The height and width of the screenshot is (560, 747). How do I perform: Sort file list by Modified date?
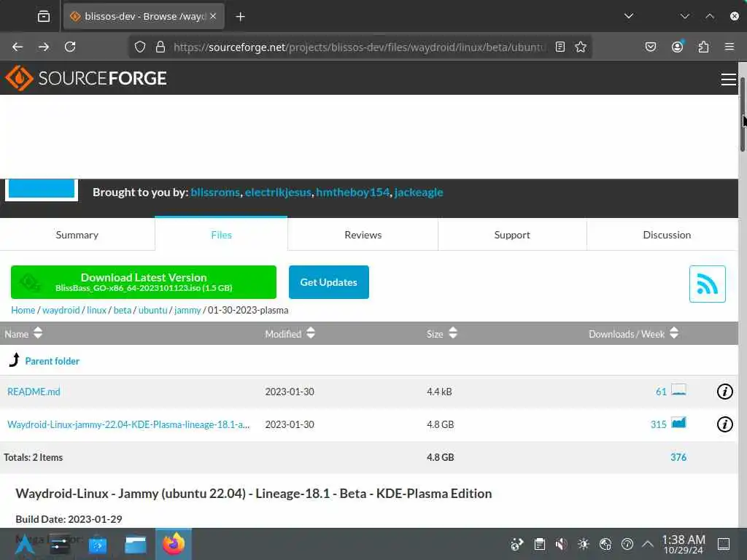click(290, 333)
